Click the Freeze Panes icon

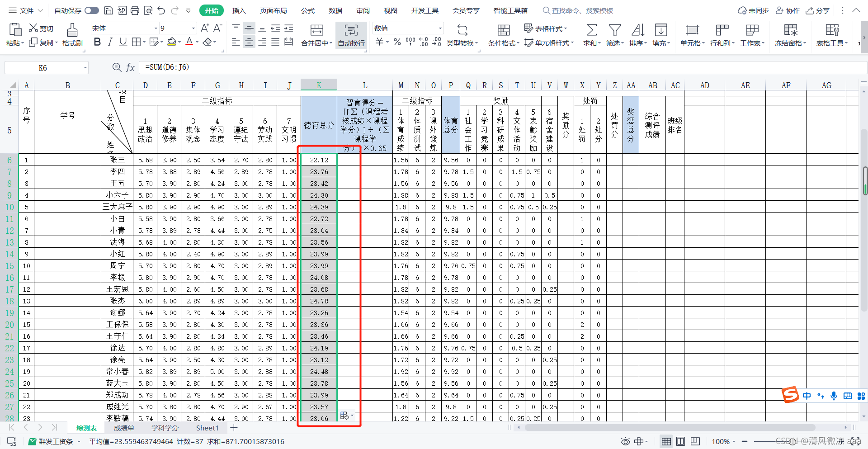point(790,30)
